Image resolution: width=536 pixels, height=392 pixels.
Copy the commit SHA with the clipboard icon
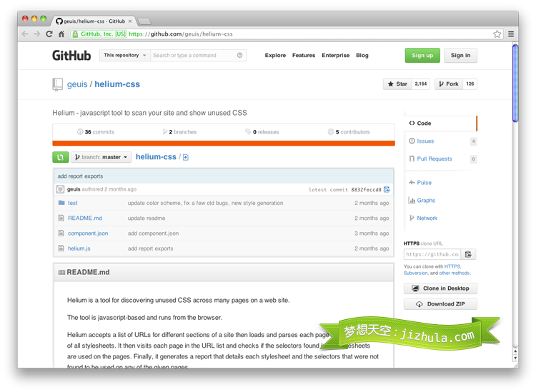(387, 189)
